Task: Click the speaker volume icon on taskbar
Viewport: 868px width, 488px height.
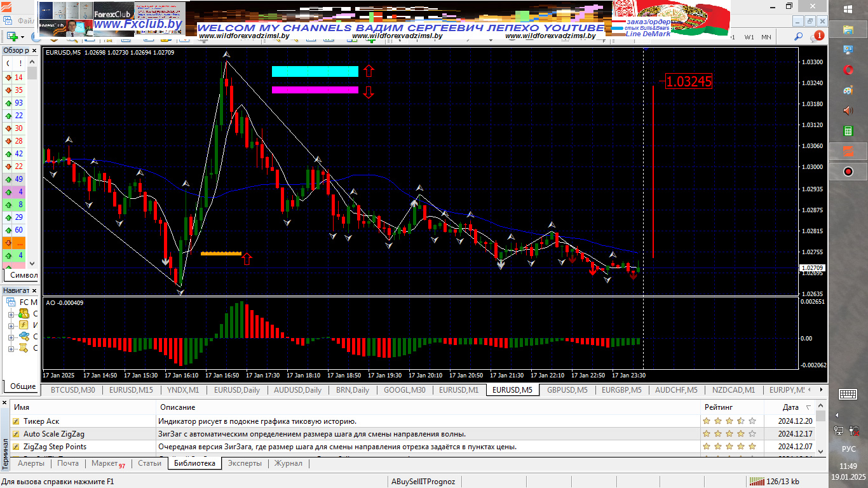Action: click(x=848, y=111)
